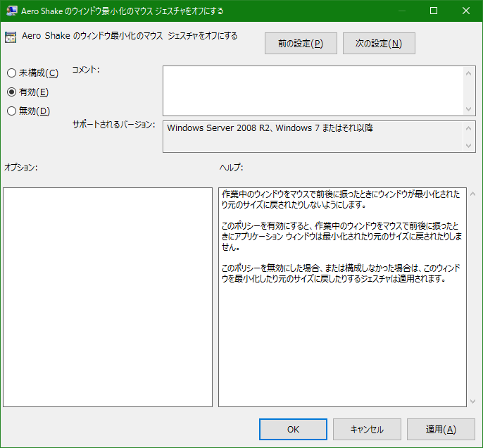This screenshot has height=448, width=483.
Task: Click the supported version text Windows Server 2008 R2
Action: 270,128
